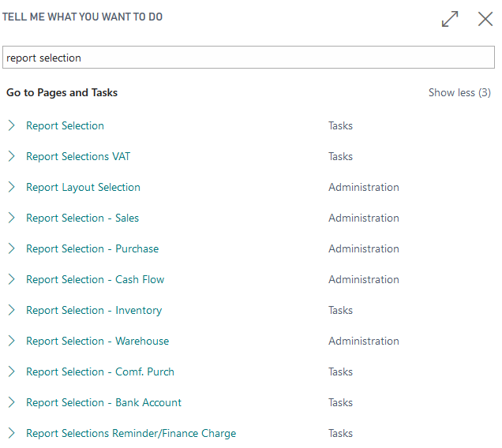502x448 pixels.
Task: Open Report Selection - Warehouse
Action: pyautogui.click(x=97, y=341)
